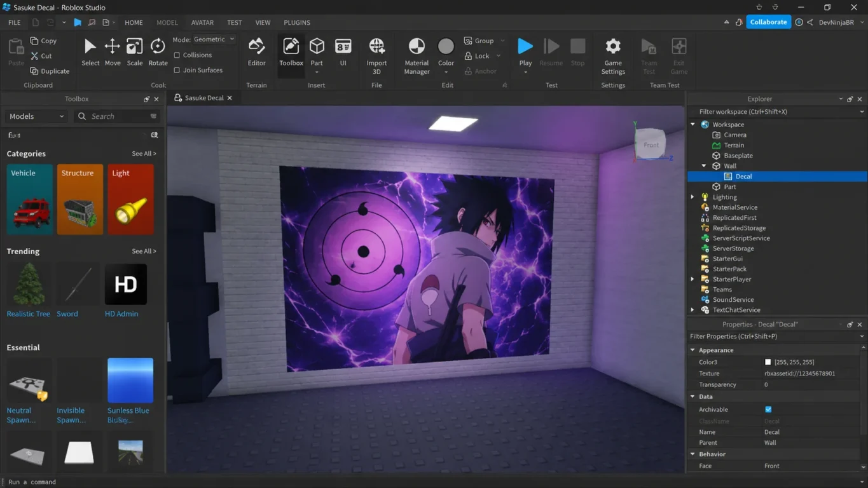
Task: Collapse the Wall tree node
Action: (x=704, y=166)
